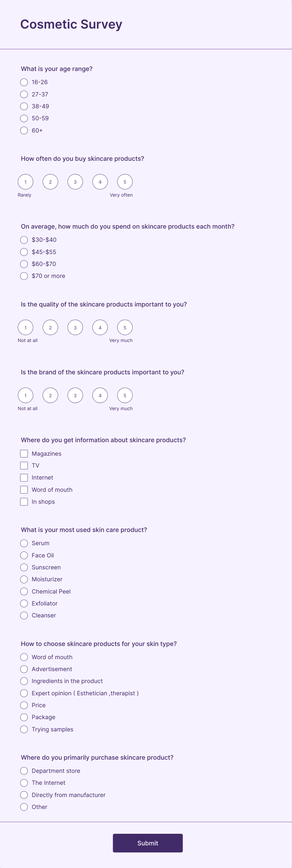Select $45-$55 monthly spending option
Viewport: 292px width, 868px height.
pyautogui.click(x=24, y=252)
